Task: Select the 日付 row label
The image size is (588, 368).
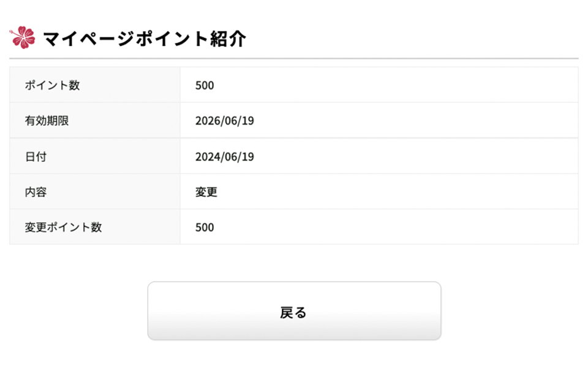Action: coord(36,156)
